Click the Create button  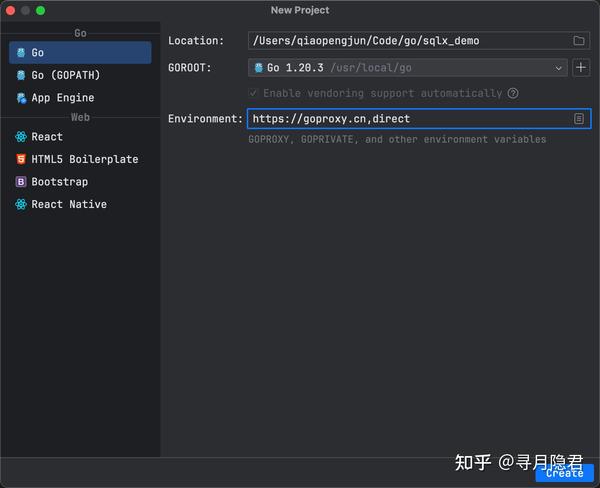click(x=564, y=474)
